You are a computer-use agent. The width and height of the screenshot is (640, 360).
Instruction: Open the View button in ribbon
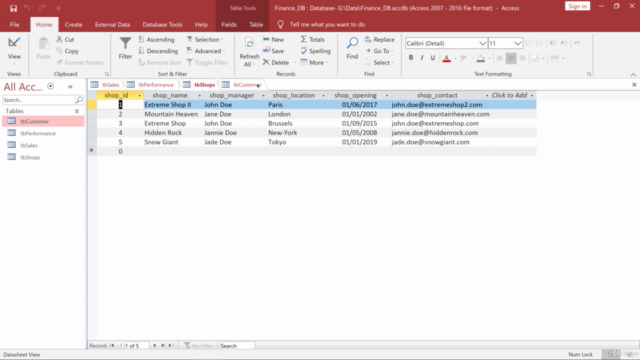coord(14,51)
